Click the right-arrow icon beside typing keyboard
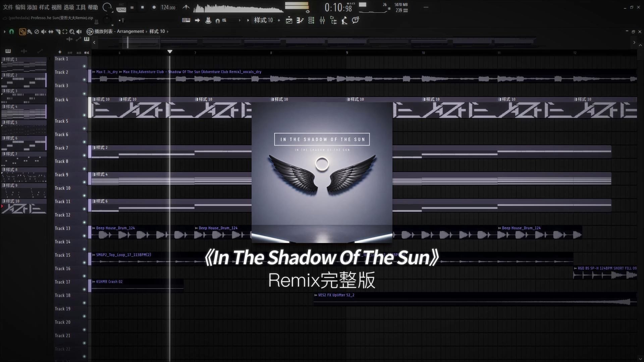Image resolution: width=644 pixels, height=362 pixels. click(197, 20)
